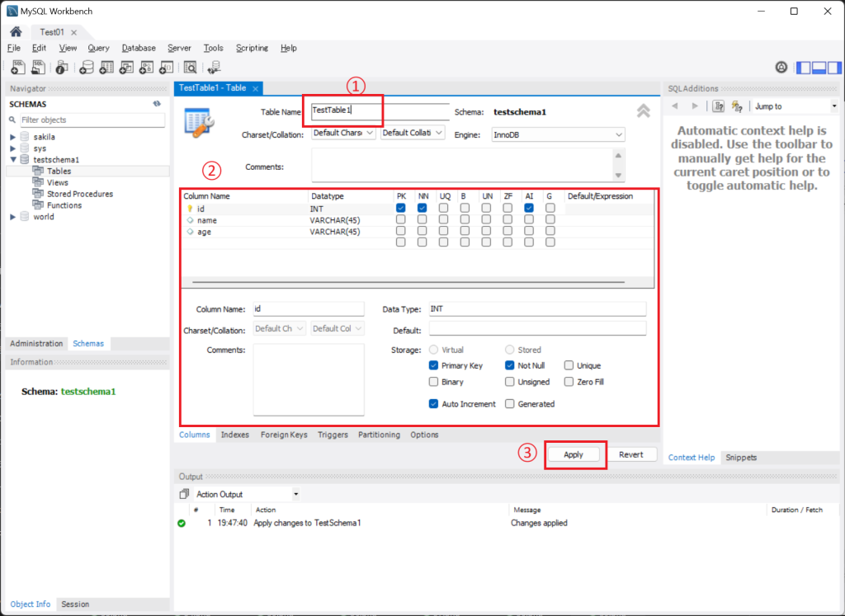845x616 pixels.
Task: Enable the Unique checkbox in column details
Action: [569, 365]
